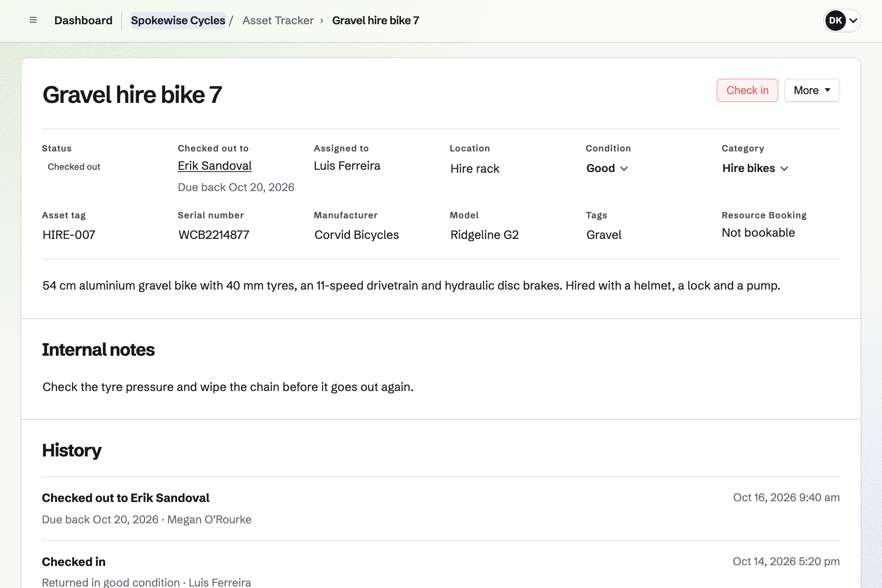Select the serial number WCB2214877
Screen dimensions: 882x588
point(214,235)
